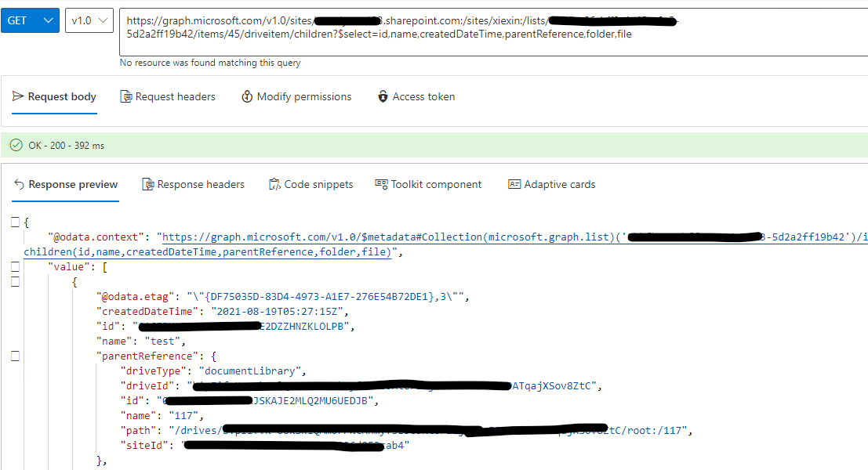Click the Response preview back-arrow icon
The width and height of the screenshot is (868, 470).
click(20, 184)
